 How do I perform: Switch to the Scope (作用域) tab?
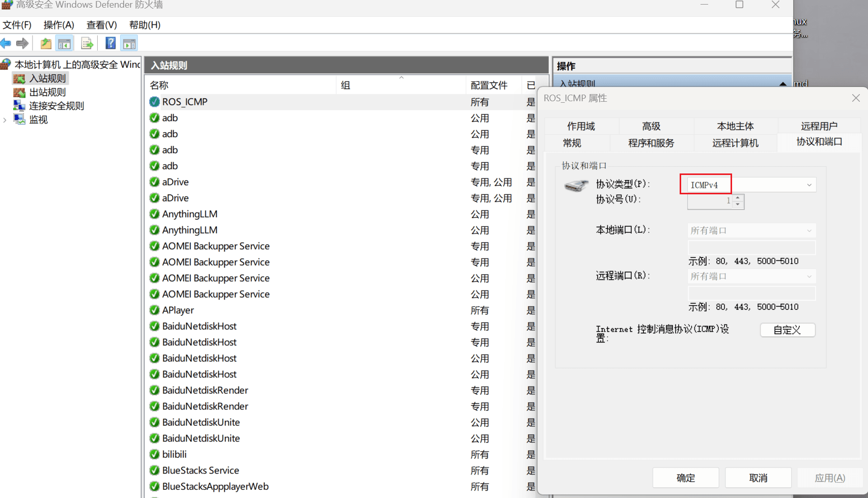click(x=581, y=126)
